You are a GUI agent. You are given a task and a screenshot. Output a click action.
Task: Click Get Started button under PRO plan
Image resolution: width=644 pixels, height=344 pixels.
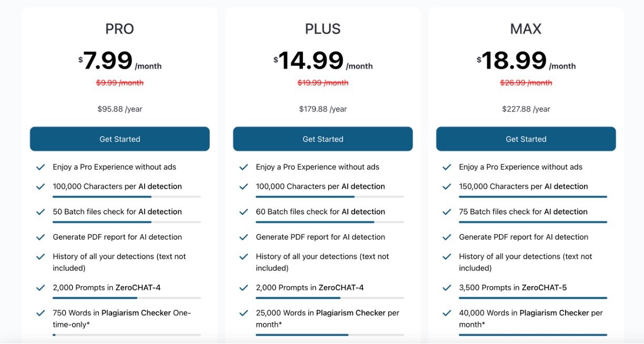[119, 139]
